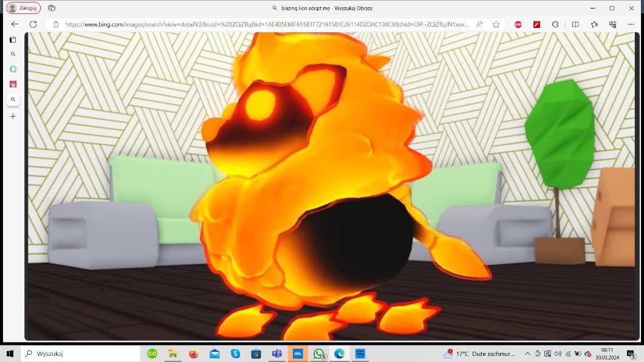Click the bing.com URL address bar

click(266, 24)
